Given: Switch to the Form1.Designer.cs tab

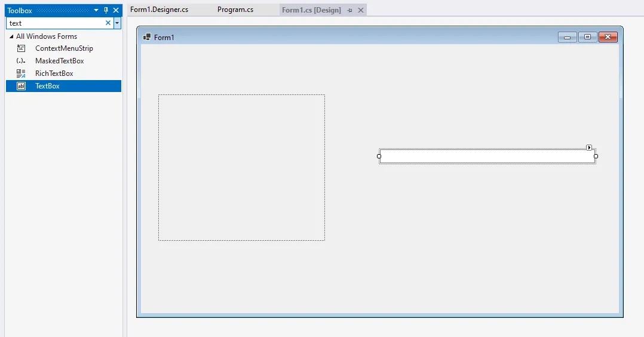Looking at the screenshot, I should pos(159,10).
